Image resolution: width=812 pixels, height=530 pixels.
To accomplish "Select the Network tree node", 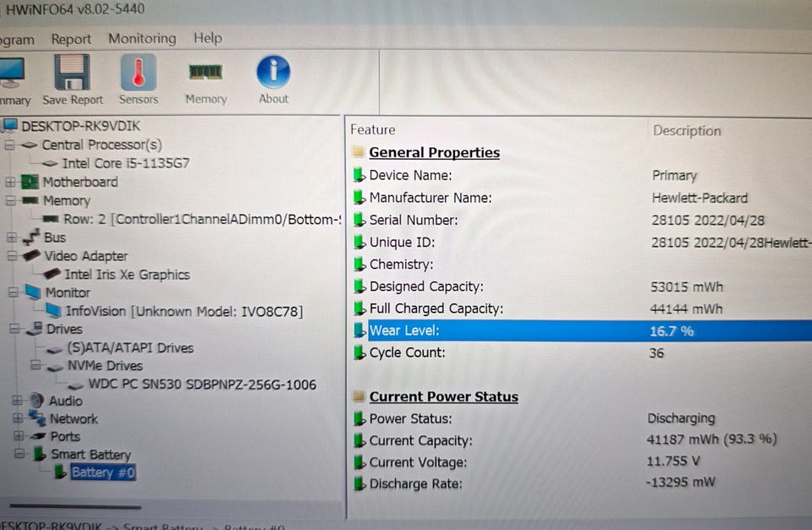I will coord(74,418).
